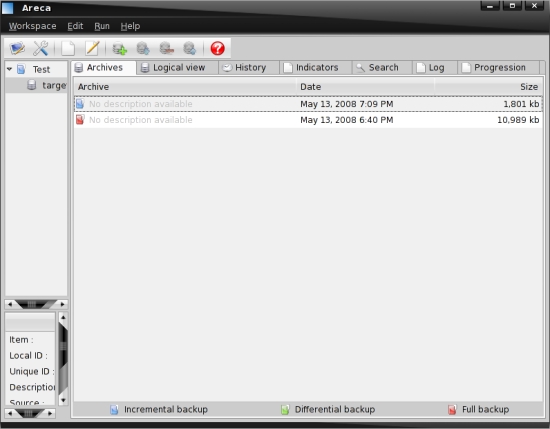Collapse the Test group tree node
Viewport: 550px width, 429px height.
pyautogui.click(x=9, y=69)
